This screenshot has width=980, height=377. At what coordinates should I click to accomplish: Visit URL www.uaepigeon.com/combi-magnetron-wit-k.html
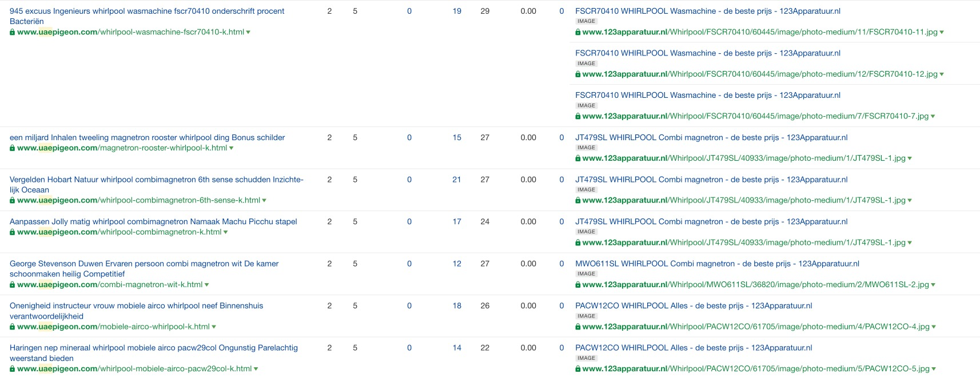pyautogui.click(x=110, y=285)
